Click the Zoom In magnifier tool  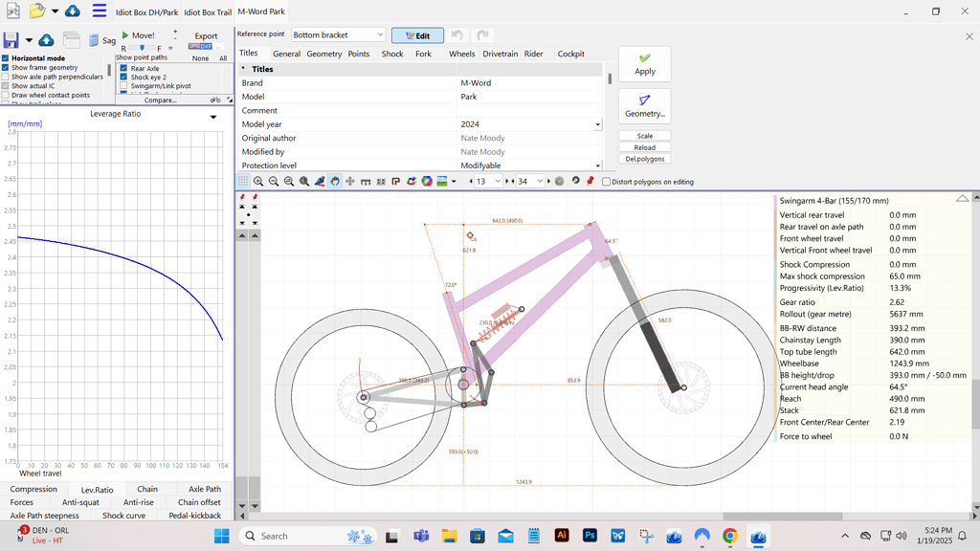(258, 181)
